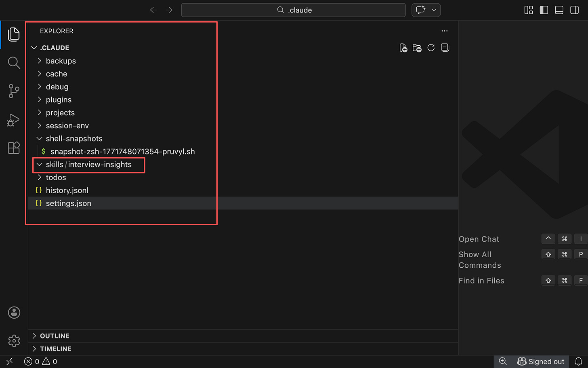
Task: Go back with the left arrow
Action: pyautogui.click(x=153, y=10)
